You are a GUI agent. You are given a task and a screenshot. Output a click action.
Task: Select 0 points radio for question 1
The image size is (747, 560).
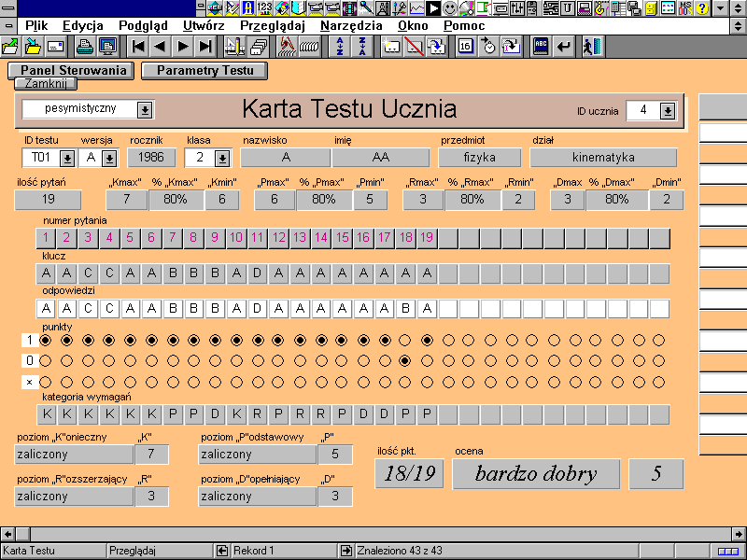pyautogui.click(x=45, y=360)
